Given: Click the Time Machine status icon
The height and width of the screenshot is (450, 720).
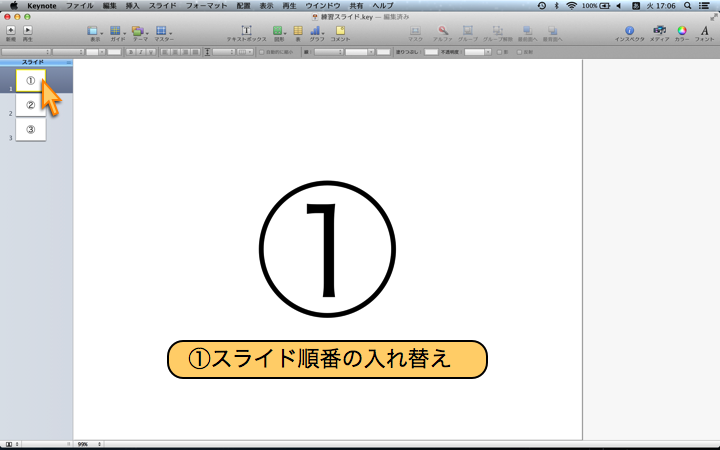Looking at the screenshot, I should (x=542, y=6).
